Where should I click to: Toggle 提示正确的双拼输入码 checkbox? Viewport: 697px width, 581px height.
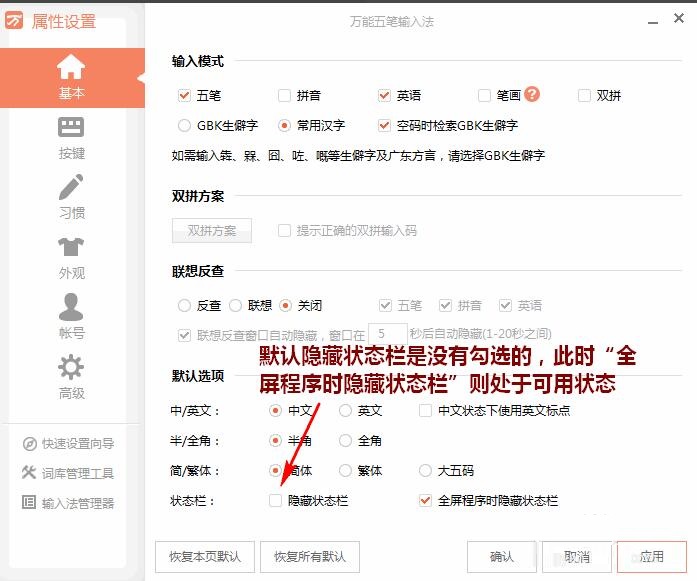click(x=284, y=230)
